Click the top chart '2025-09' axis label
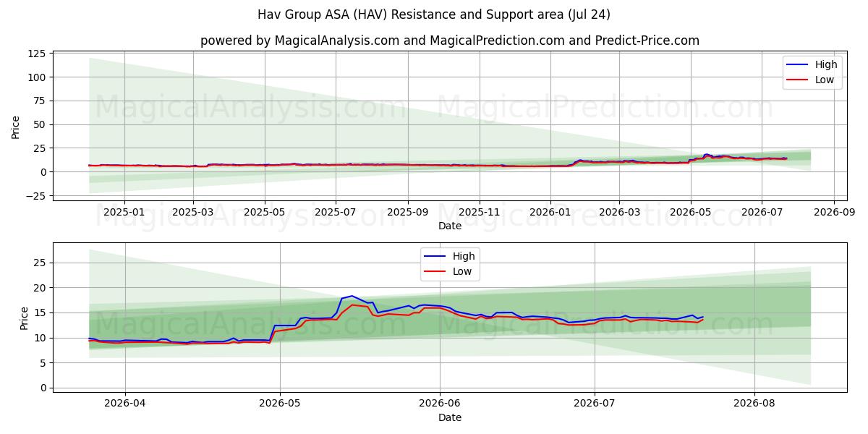 click(x=407, y=212)
